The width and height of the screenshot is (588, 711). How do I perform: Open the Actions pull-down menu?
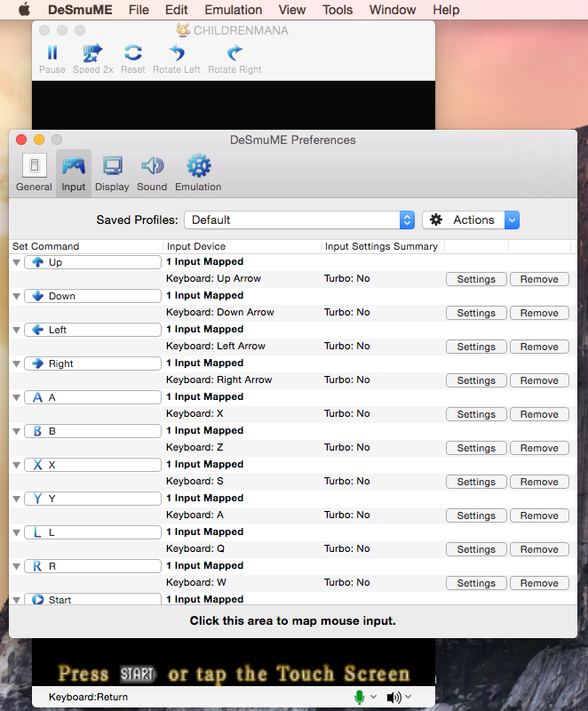471,220
